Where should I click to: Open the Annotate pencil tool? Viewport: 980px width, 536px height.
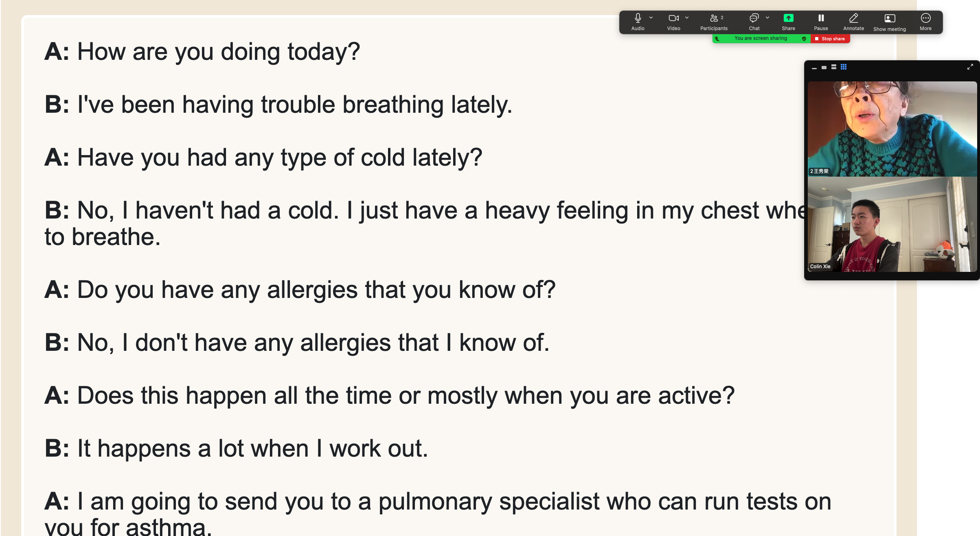[x=853, y=22]
